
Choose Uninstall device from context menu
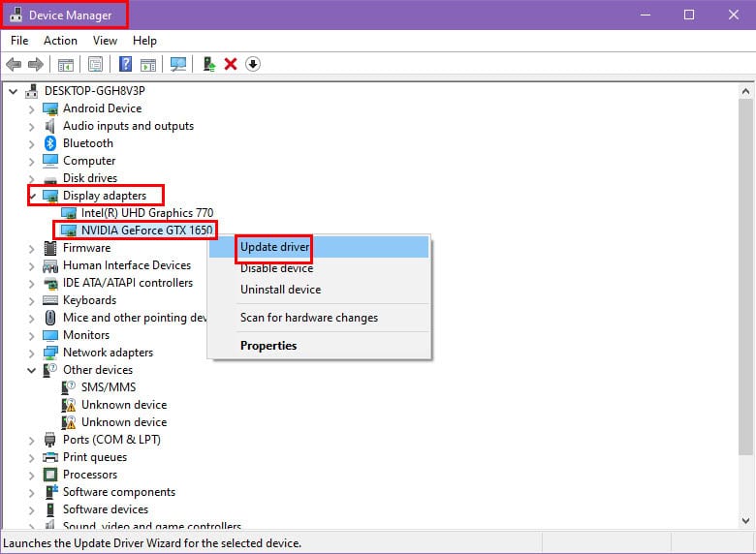pyautogui.click(x=319, y=290)
